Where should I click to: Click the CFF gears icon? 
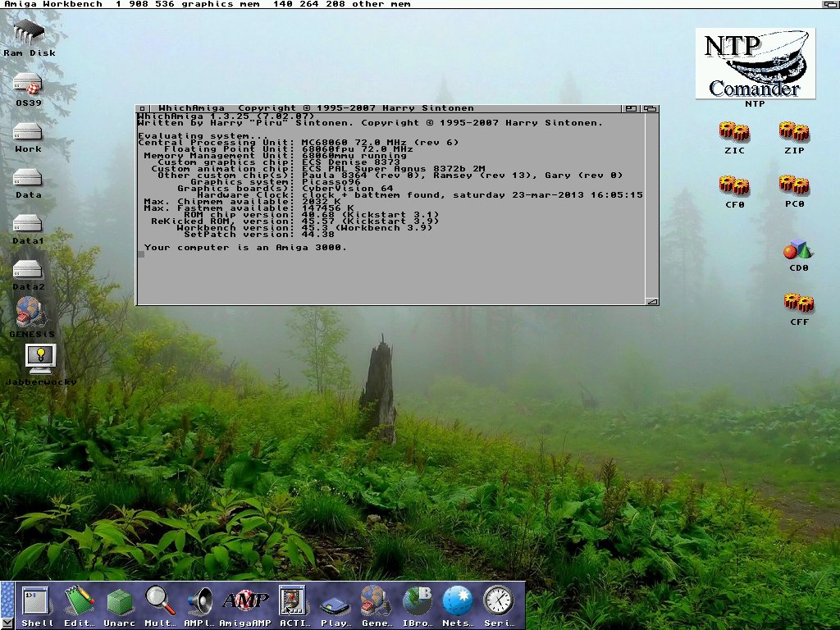tap(798, 302)
